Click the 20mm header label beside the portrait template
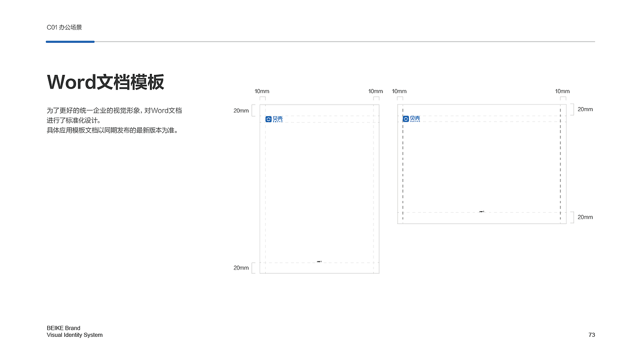Viewport: 644px width, 362px height. point(241,111)
